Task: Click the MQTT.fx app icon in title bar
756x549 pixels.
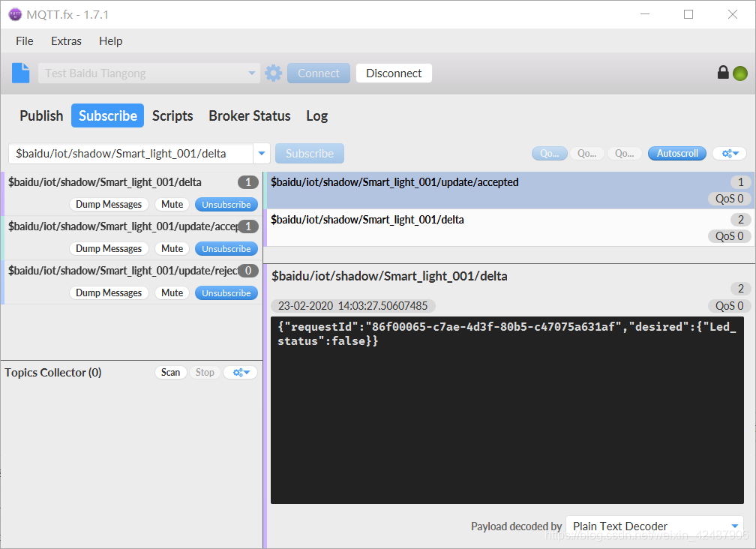Action: [16, 14]
